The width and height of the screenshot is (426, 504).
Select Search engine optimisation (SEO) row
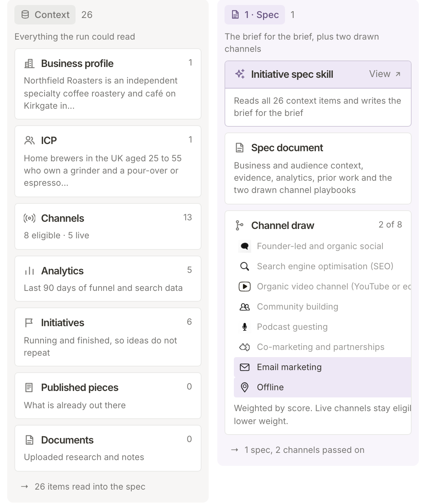(x=322, y=266)
